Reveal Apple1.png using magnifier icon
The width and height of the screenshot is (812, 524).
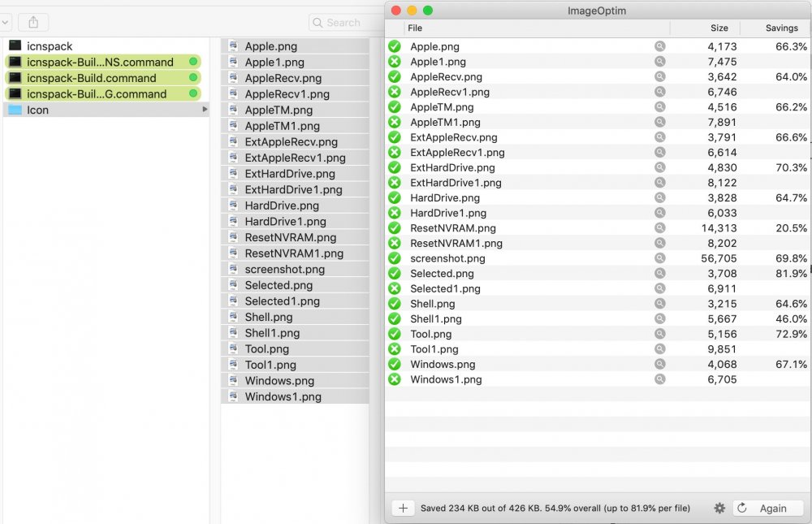click(659, 61)
